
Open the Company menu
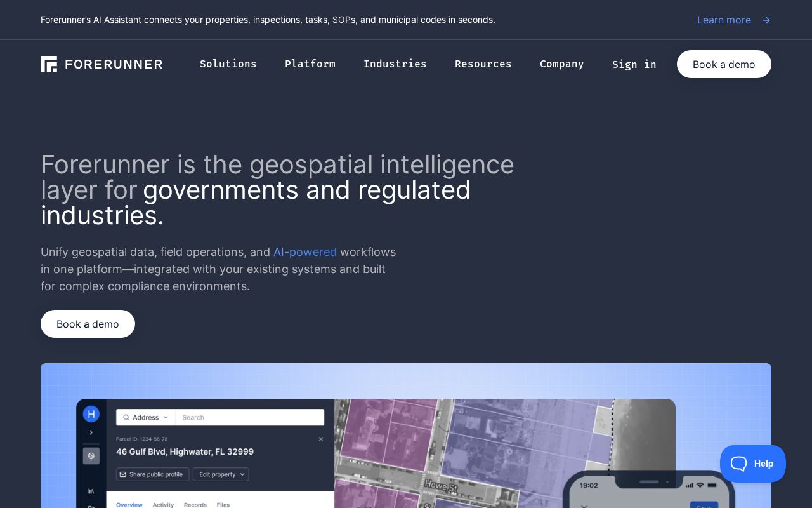click(562, 64)
